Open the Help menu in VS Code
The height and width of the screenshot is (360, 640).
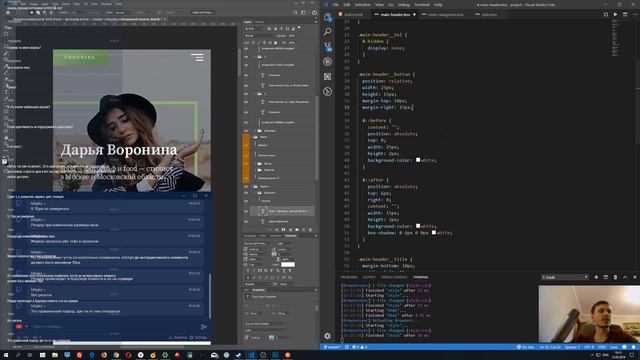click(x=438, y=4)
